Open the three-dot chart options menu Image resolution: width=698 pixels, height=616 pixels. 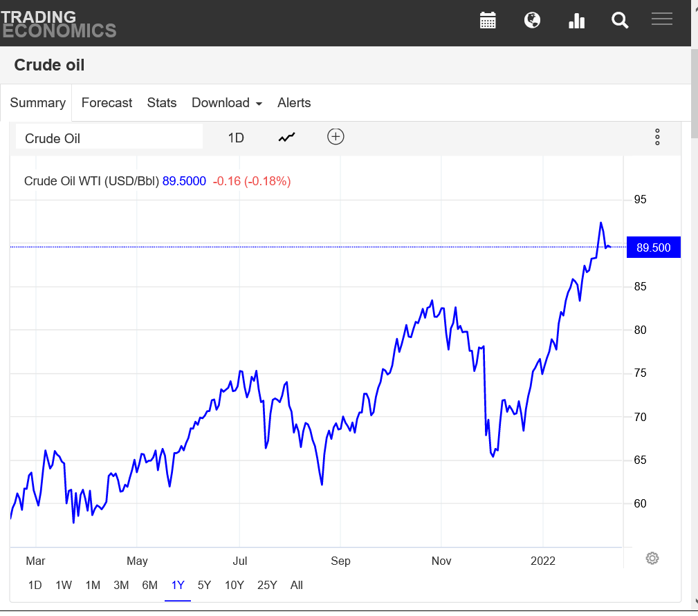tap(657, 137)
